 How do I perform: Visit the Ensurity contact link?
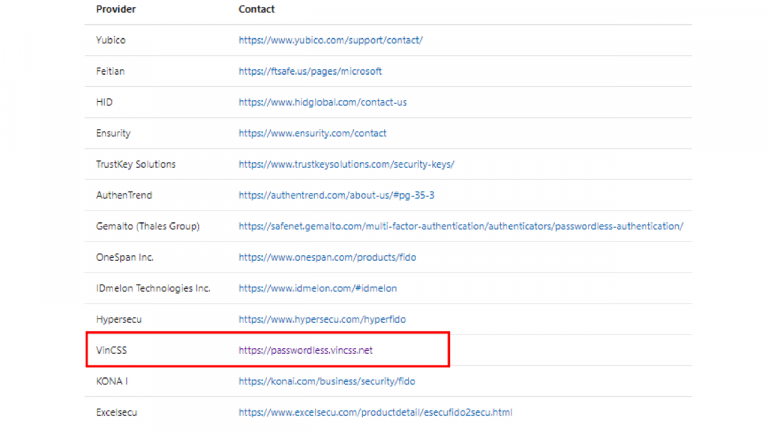tap(312, 133)
